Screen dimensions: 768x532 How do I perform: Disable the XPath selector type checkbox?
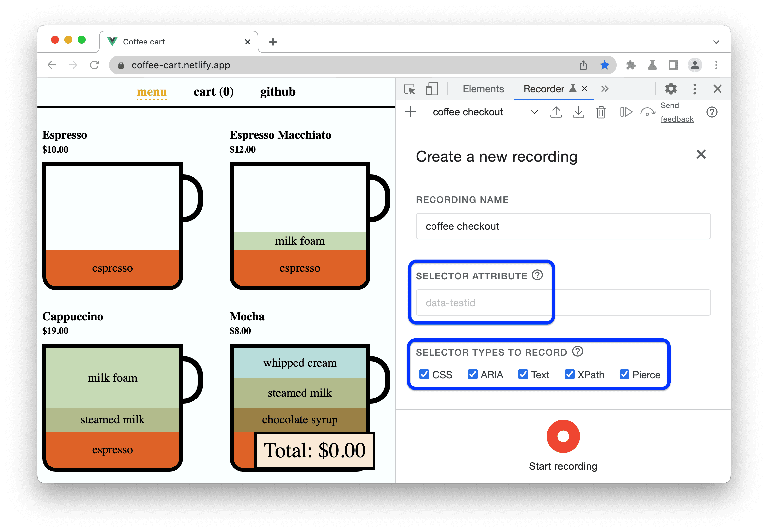569,373
